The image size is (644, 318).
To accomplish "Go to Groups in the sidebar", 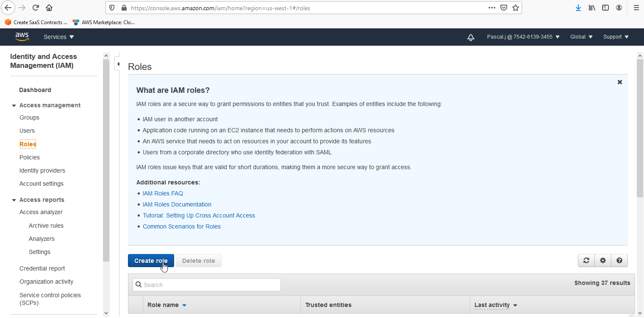I will click(x=29, y=117).
